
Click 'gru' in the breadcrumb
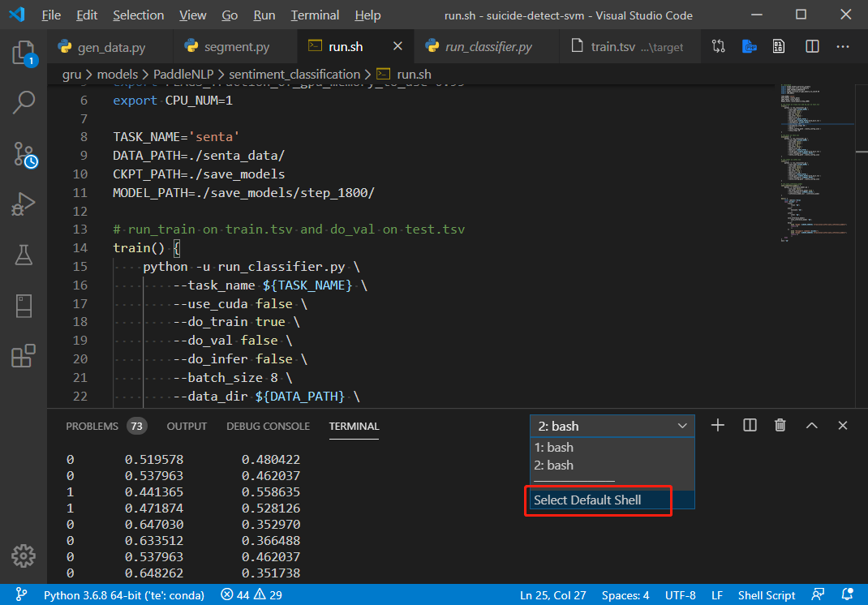coord(71,74)
